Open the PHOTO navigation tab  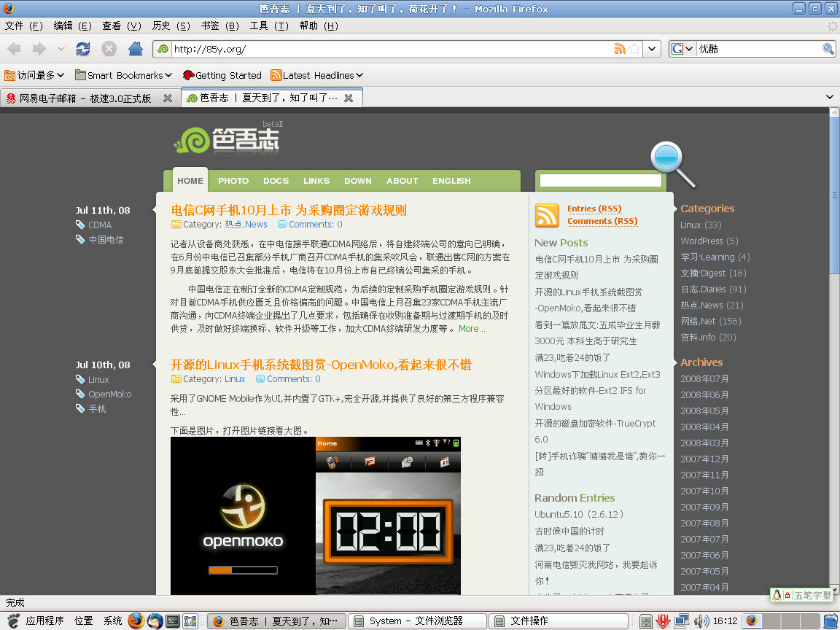[x=233, y=181]
